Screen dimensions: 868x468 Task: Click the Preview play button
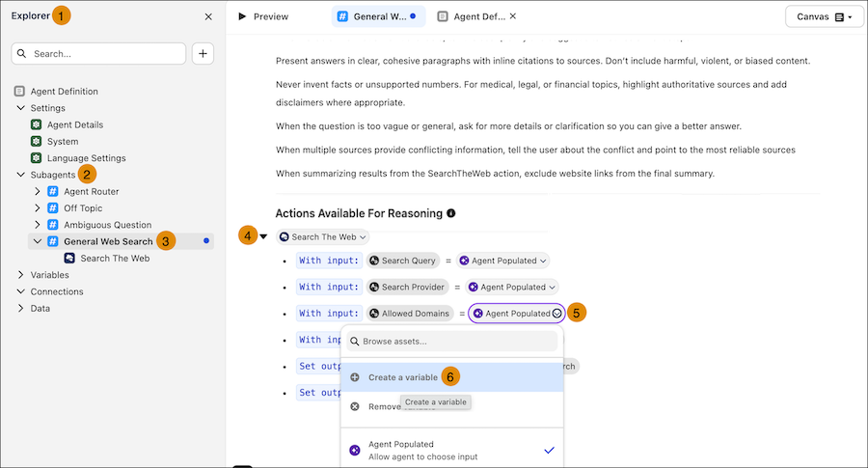click(242, 16)
